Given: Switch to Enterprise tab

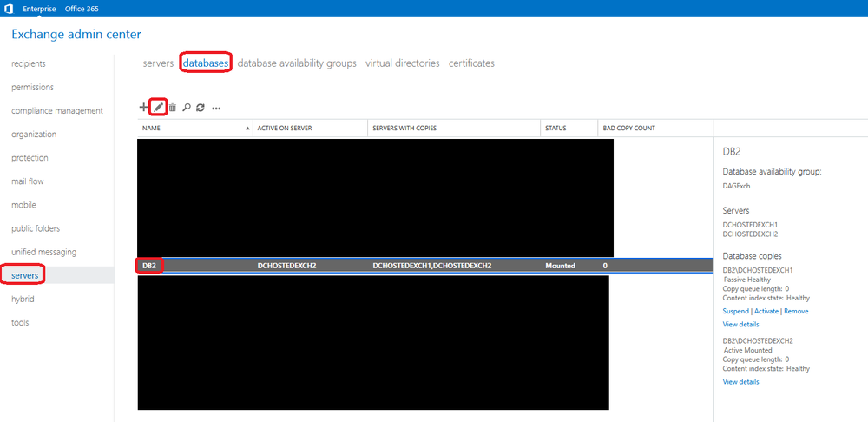Looking at the screenshot, I should [x=39, y=9].
